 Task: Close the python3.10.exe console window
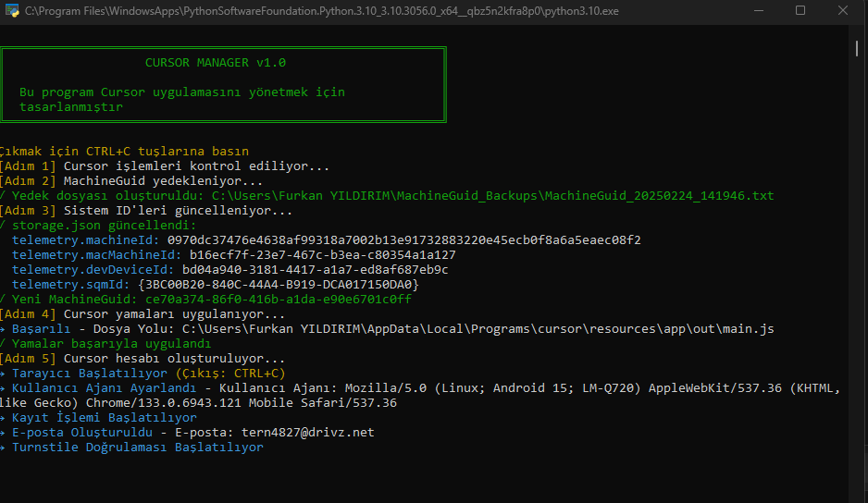pos(842,10)
